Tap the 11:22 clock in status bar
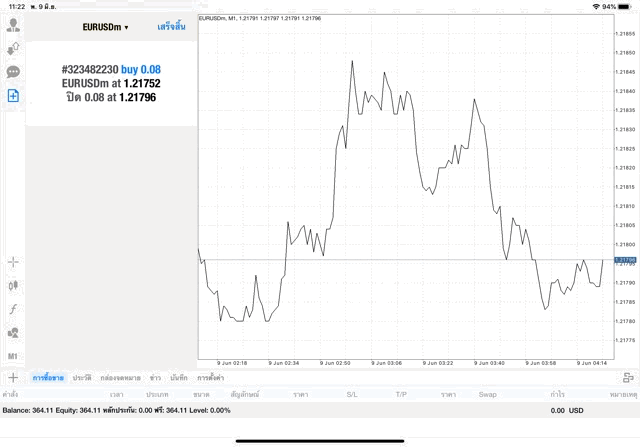Image resolution: width=640 pixels, height=447 pixels. 17,7
